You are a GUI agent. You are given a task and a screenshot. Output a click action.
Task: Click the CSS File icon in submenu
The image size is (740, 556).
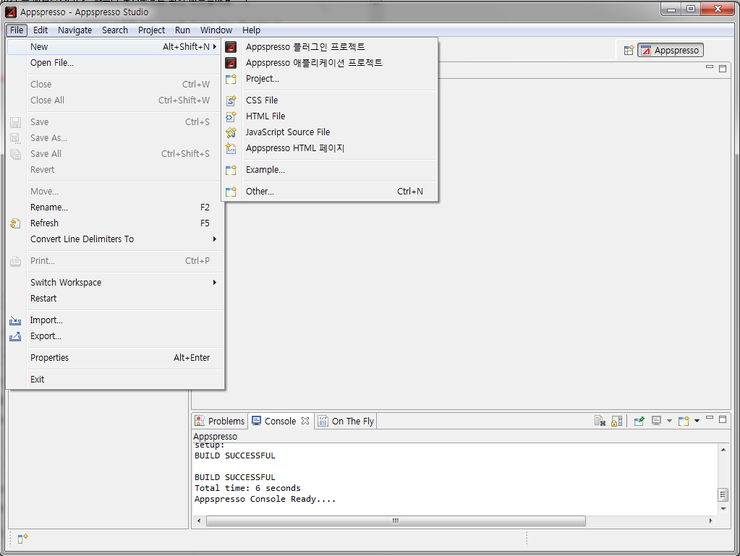tap(231, 100)
